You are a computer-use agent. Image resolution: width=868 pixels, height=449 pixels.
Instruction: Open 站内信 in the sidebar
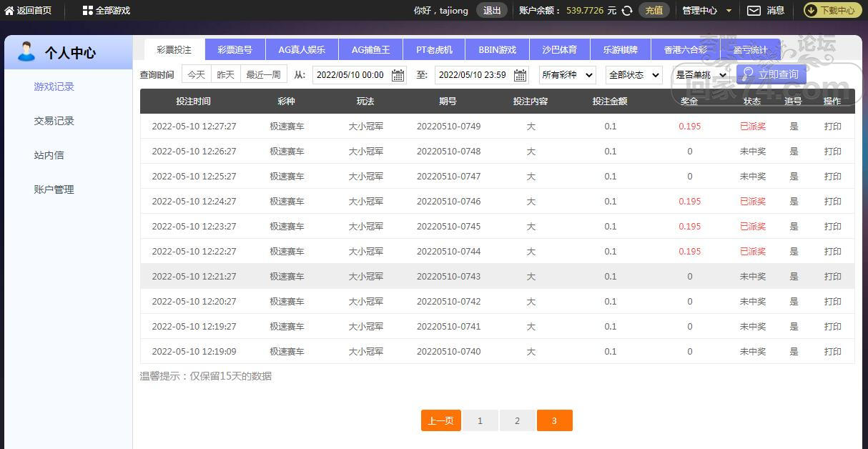[x=49, y=155]
